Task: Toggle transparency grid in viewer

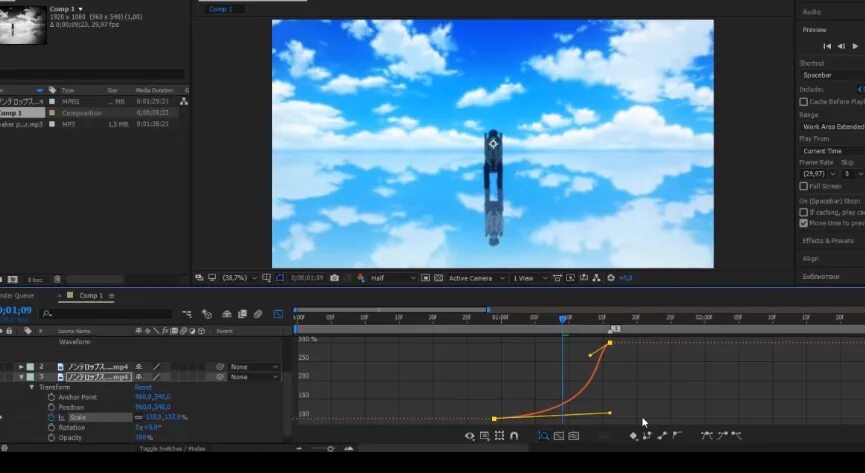Action: [x=439, y=278]
